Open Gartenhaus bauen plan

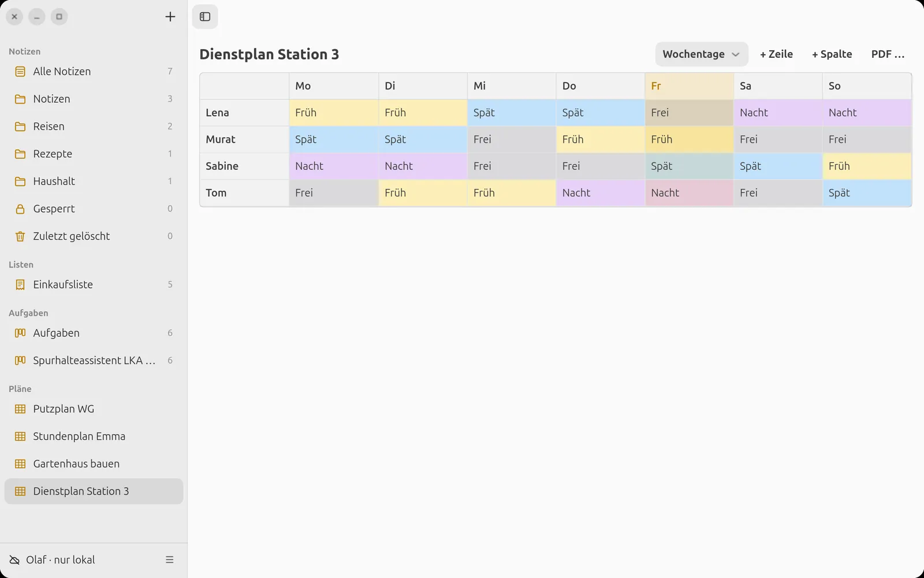(x=94, y=464)
